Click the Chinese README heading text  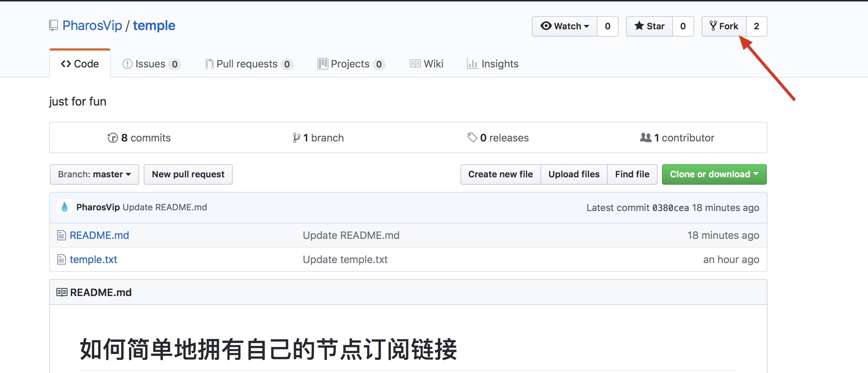click(268, 349)
